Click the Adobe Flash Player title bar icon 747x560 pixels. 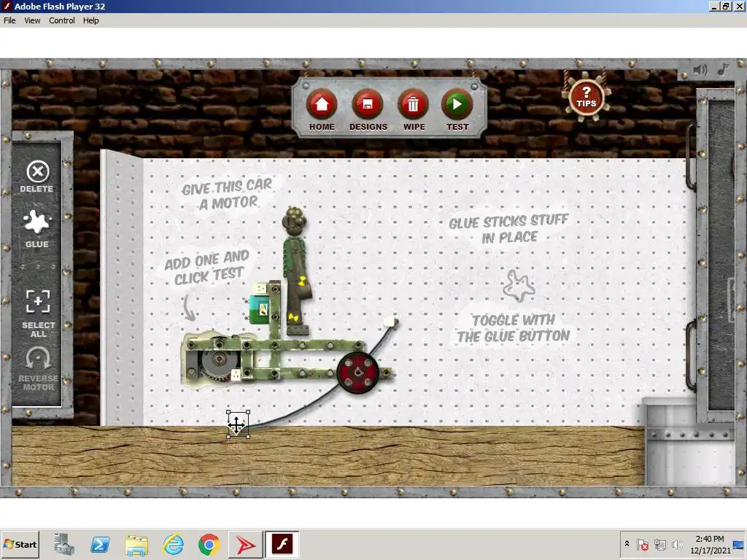(x=7, y=6)
